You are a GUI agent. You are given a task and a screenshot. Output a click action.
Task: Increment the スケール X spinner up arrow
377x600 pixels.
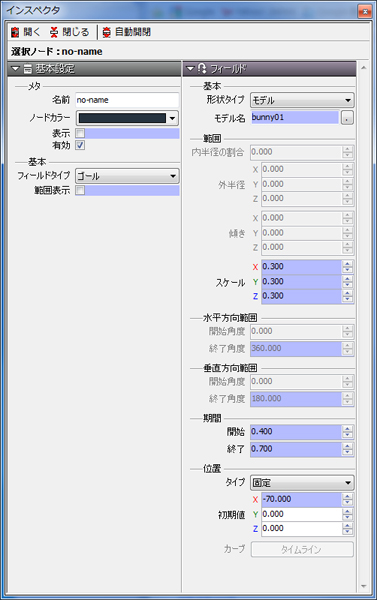pos(348,264)
